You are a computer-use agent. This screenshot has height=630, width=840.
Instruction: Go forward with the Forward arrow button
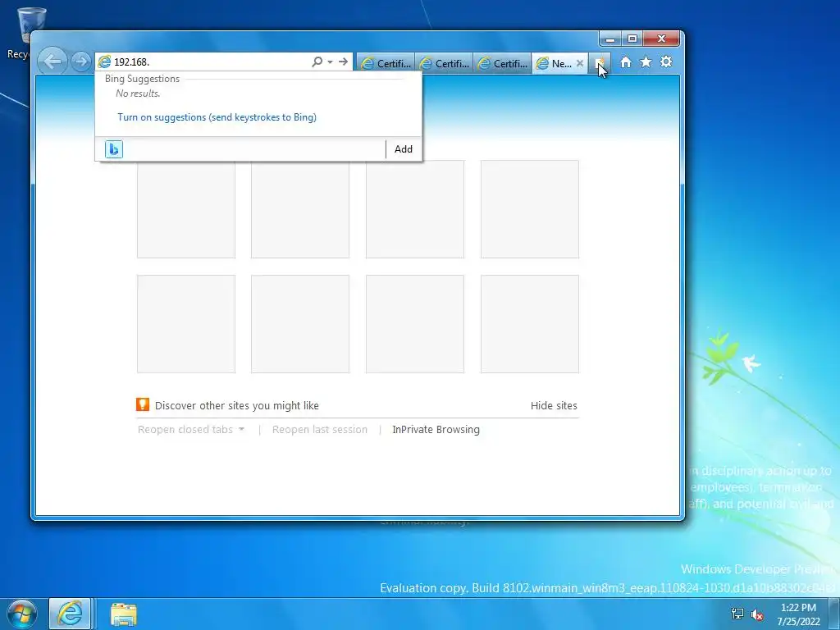point(81,62)
